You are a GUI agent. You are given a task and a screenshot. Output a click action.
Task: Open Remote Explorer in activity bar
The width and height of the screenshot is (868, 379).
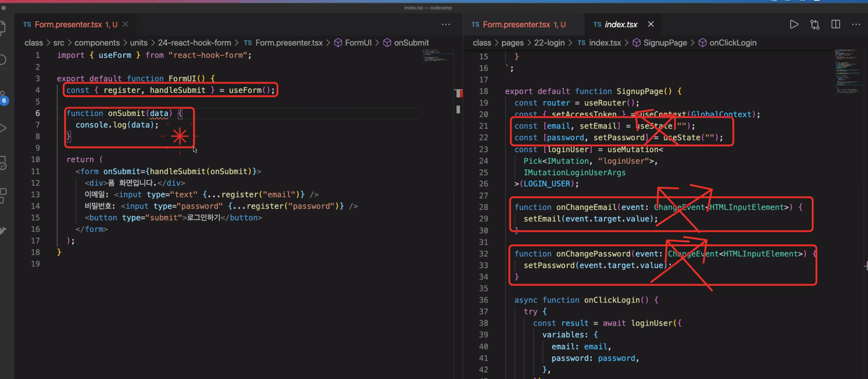tap(3, 163)
